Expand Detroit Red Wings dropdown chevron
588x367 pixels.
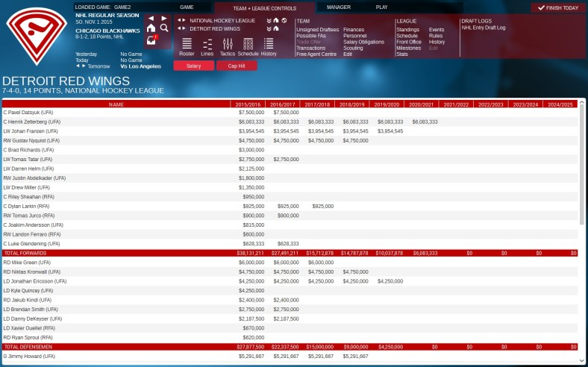coord(269,28)
